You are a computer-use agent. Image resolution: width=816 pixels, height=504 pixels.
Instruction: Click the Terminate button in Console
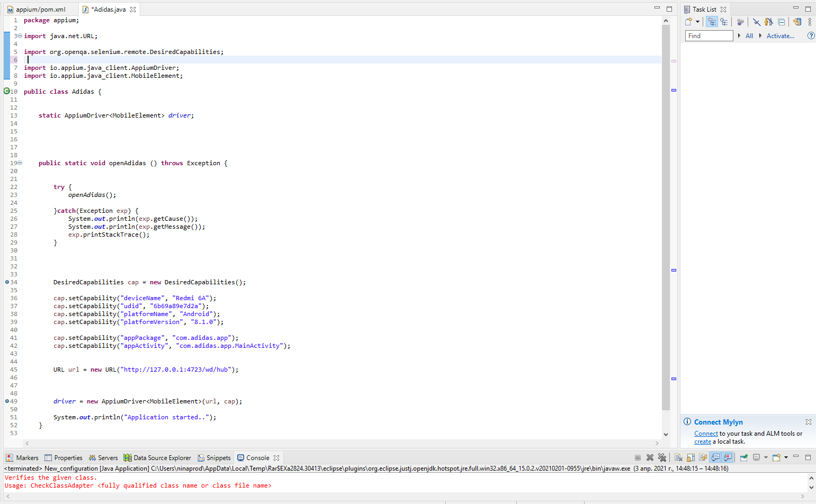coord(638,457)
